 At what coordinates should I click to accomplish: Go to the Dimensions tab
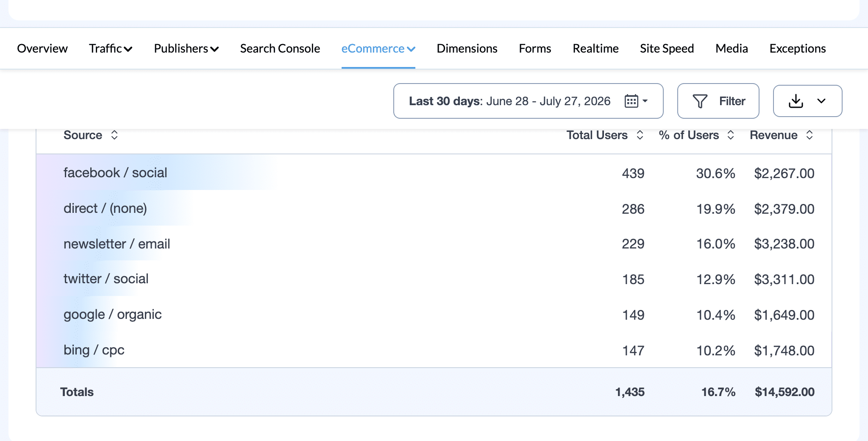click(467, 48)
